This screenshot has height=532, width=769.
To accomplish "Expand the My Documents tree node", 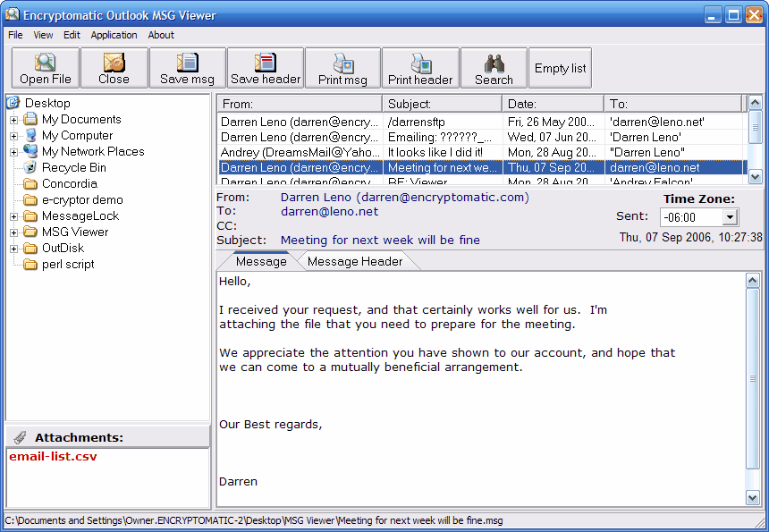I will (x=13, y=120).
